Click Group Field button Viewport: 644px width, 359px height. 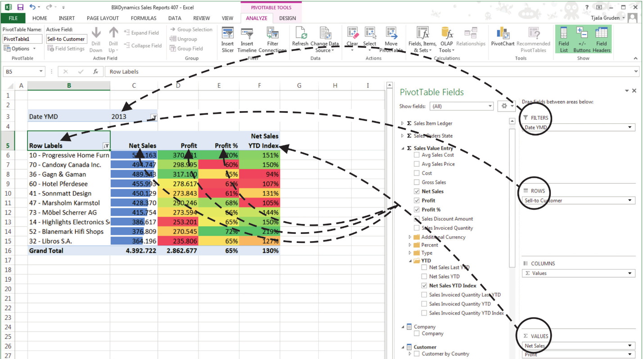[186, 49]
